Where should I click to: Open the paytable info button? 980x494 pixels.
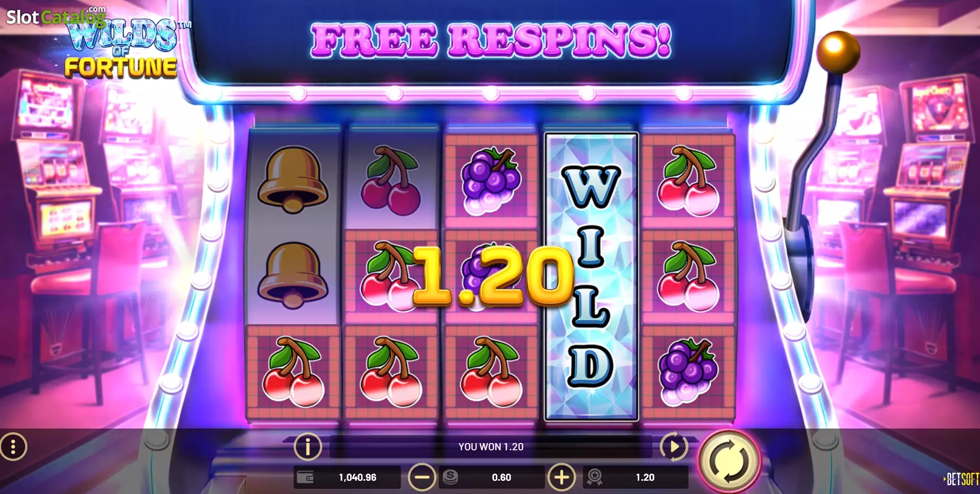click(x=307, y=446)
